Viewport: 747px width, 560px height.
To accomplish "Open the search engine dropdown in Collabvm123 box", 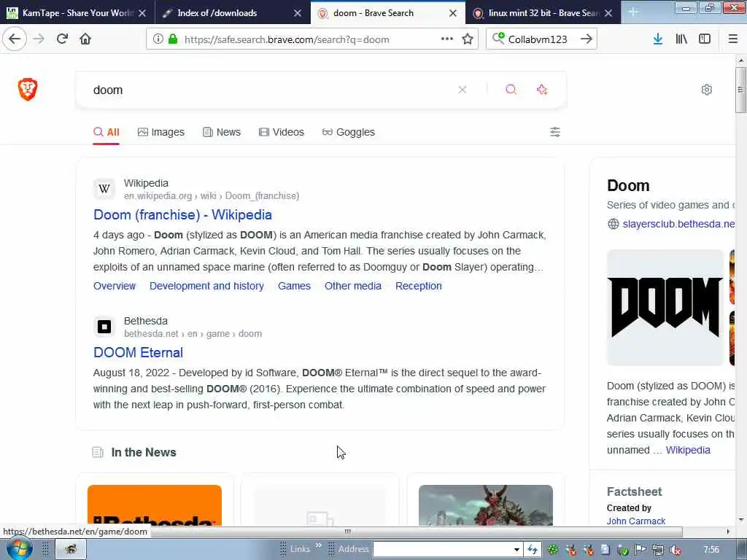I will (x=498, y=38).
